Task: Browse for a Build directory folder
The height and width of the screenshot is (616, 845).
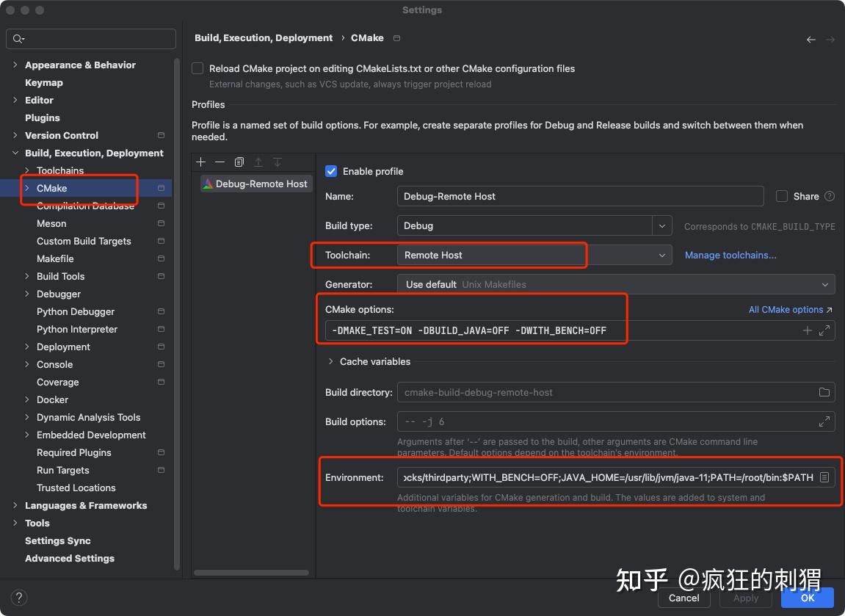Action: point(826,392)
